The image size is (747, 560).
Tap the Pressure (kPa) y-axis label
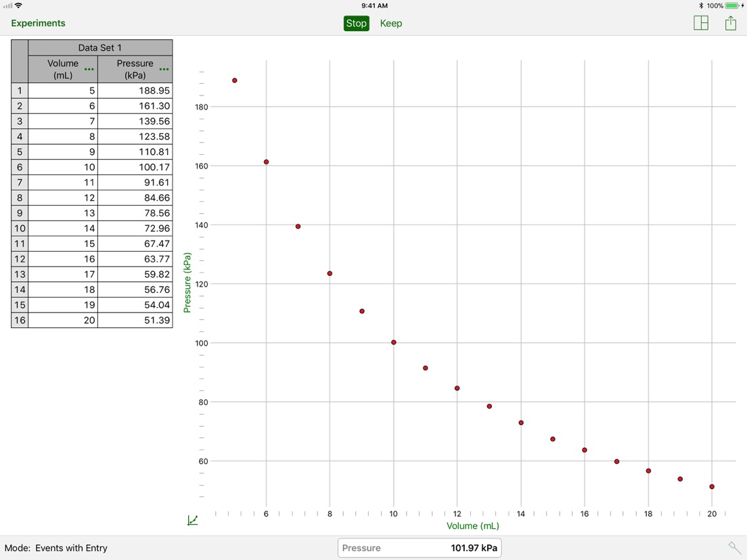(x=187, y=283)
